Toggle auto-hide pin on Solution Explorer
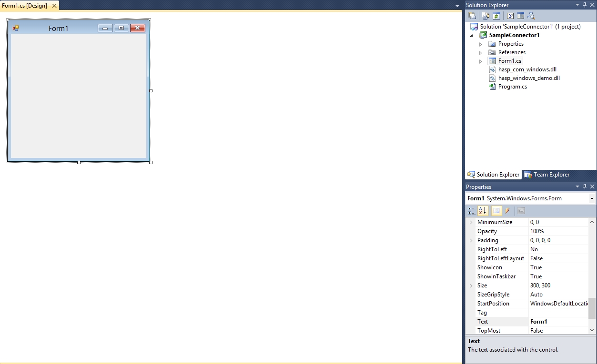Screen dimensions: 597x364 point(584,5)
